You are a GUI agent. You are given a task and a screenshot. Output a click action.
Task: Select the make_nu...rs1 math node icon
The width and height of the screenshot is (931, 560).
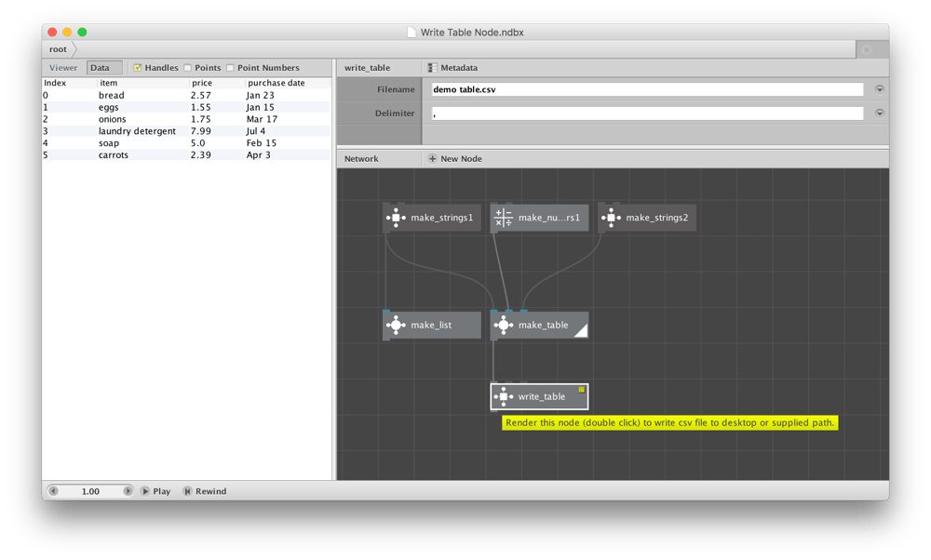(504, 218)
